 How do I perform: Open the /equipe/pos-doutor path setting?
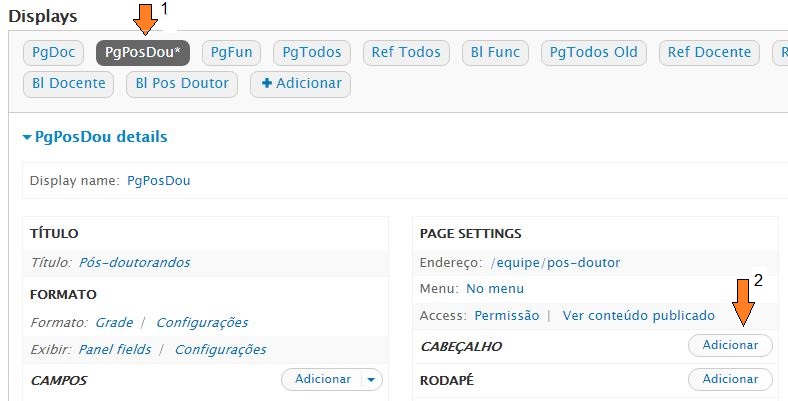(555, 263)
